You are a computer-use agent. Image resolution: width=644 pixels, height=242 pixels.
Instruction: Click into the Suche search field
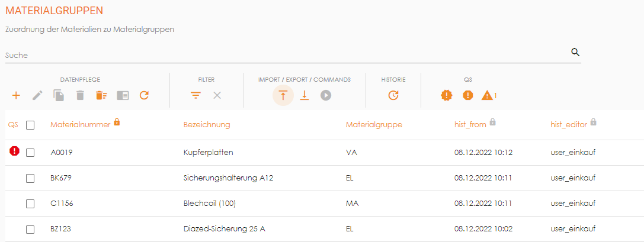(x=284, y=55)
